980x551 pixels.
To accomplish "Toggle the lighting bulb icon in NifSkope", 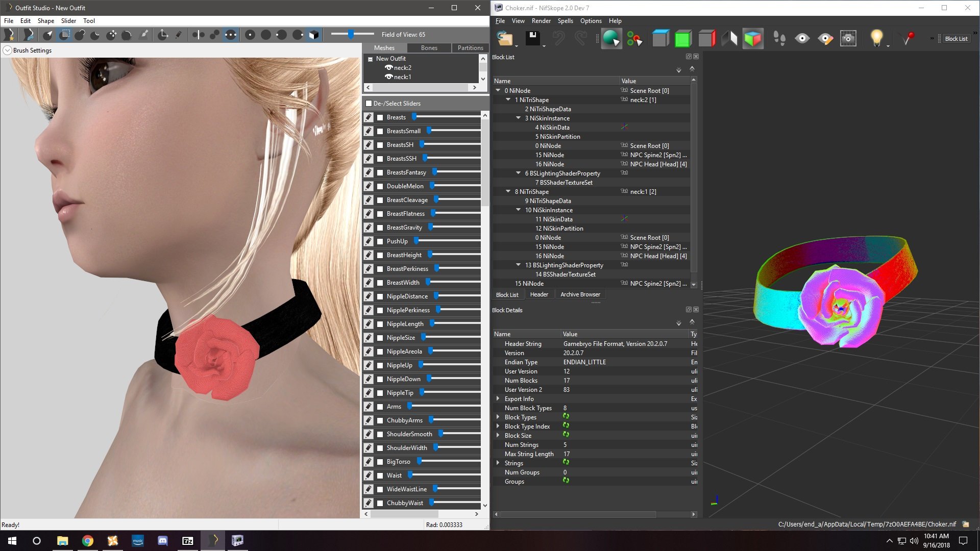I will (x=876, y=39).
